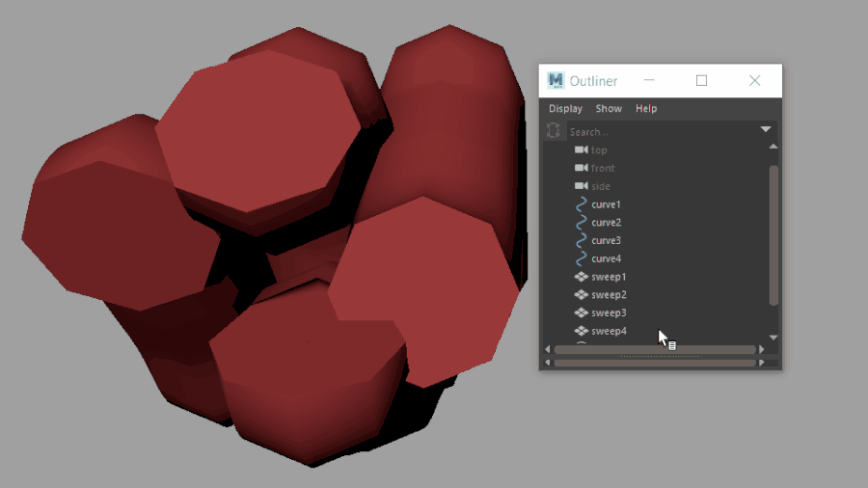Click the curve3 curve icon
This screenshot has width=868, height=488.
point(582,241)
